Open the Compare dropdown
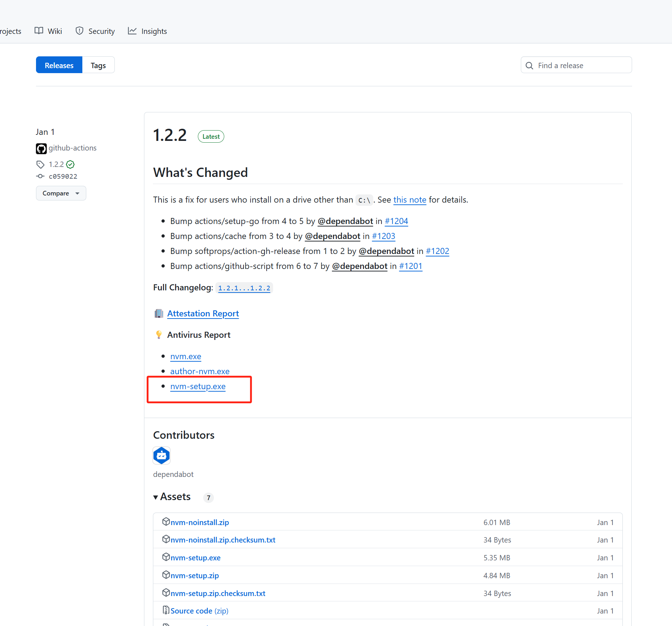This screenshot has height=626, width=672. [x=61, y=193]
